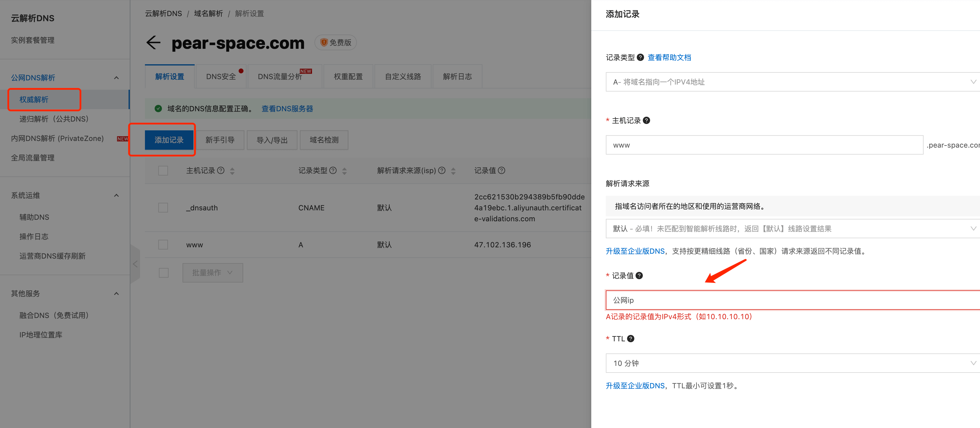Viewport: 980px width, 428px height.
Task: Click 云解析DNS in the breadcrumb
Action: pos(164,13)
